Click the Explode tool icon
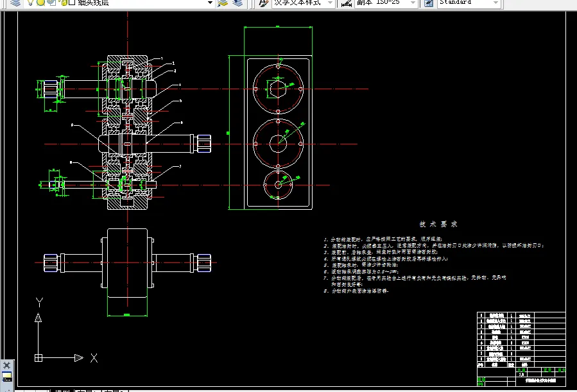Viewport: 577px width, 392px height. point(6,365)
